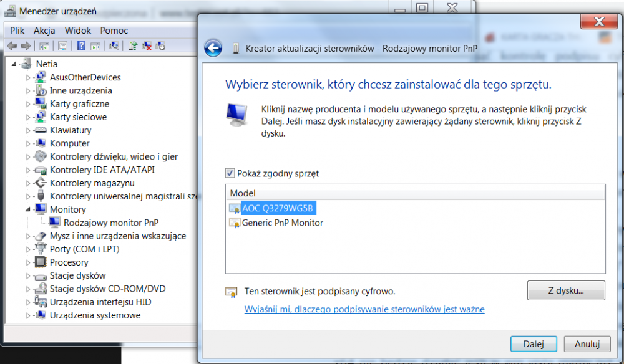Click the Help question mark toolbar icon
Image resolution: width=624 pixels, height=364 pixels.
[x=81, y=45]
